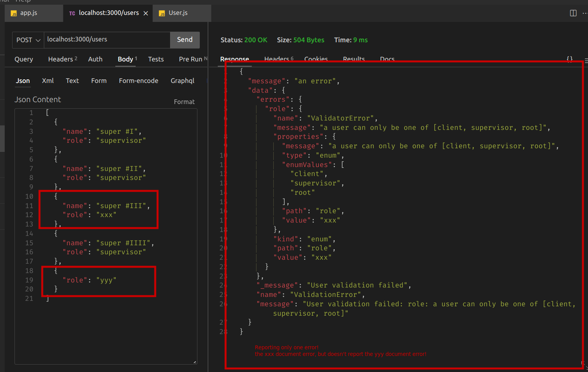Click the 504 Bytes size value
Viewport: 588px width, 372px height.
click(x=309, y=40)
